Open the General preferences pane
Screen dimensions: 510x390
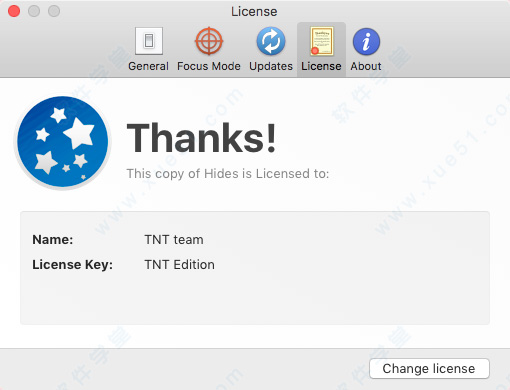[x=149, y=49]
